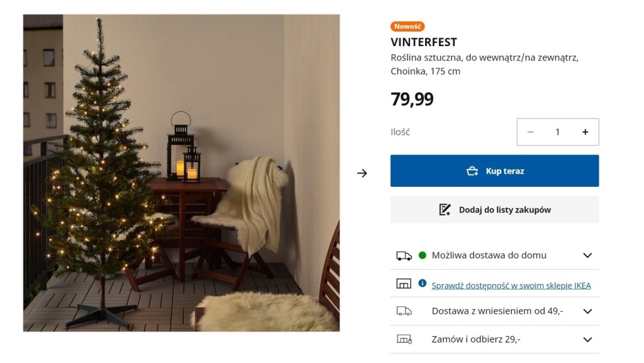Click the quantity input field
This screenshot has height=363, width=644.
pos(557,132)
